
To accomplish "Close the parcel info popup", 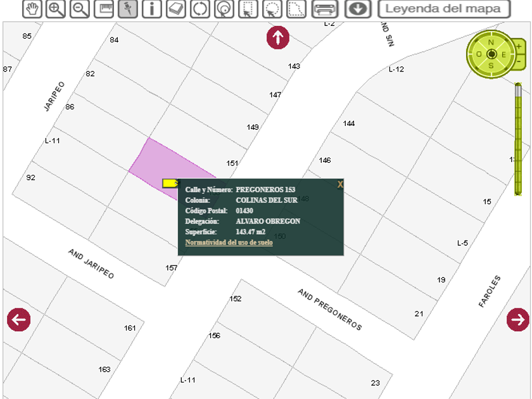I will (x=340, y=184).
